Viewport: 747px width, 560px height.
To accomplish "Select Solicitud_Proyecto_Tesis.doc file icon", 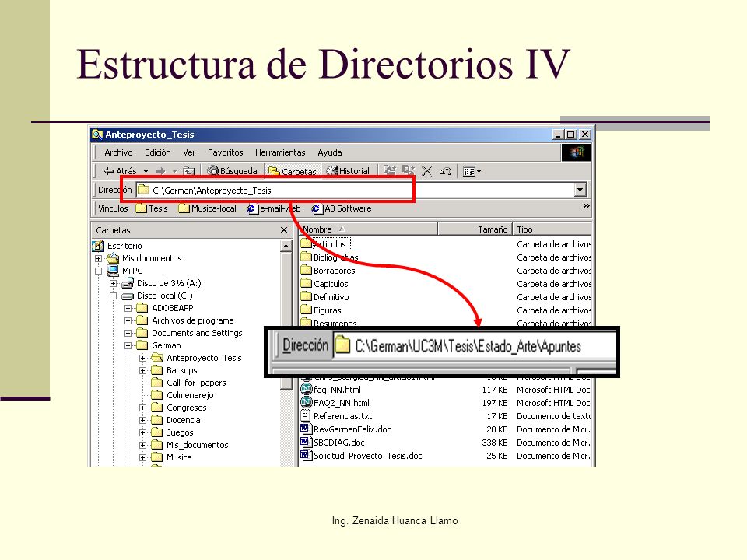I will coord(306,456).
